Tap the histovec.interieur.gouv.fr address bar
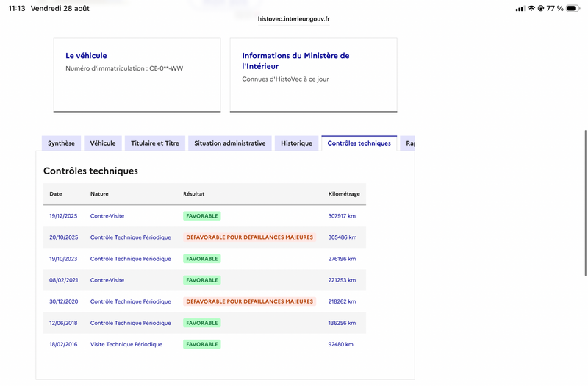The width and height of the screenshot is (588, 386). [293, 19]
